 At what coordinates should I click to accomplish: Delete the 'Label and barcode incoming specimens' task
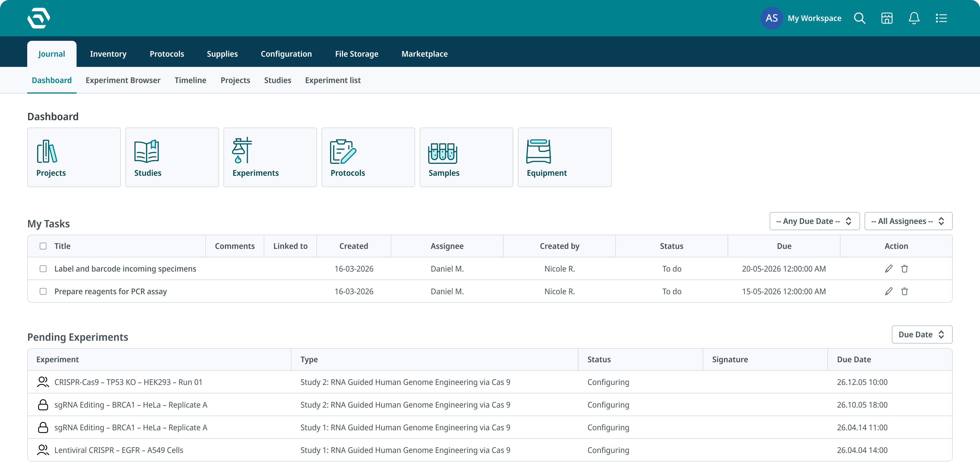905,269
